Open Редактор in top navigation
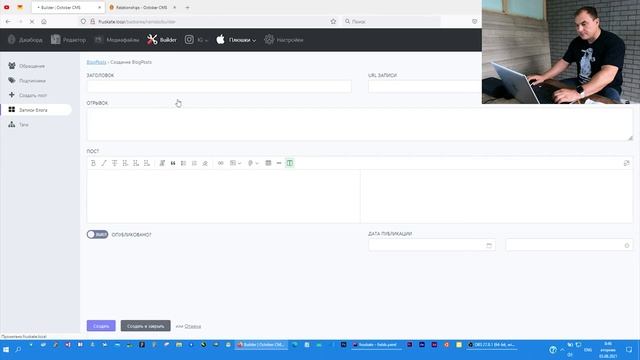This screenshot has height=360, width=640. point(69,40)
